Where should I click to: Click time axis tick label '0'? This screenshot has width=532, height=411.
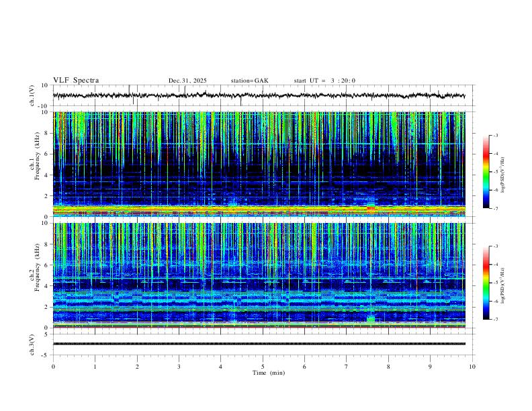coord(53,367)
